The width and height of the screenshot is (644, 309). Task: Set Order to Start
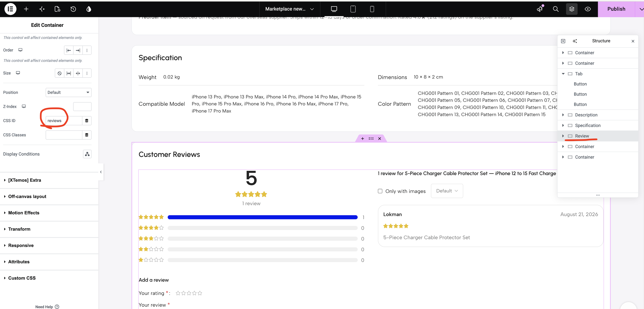[69, 50]
